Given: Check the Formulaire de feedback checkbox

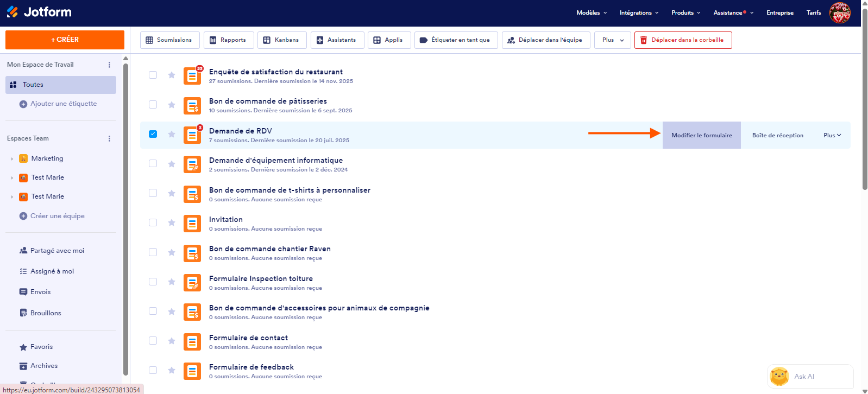Looking at the screenshot, I should 153,370.
